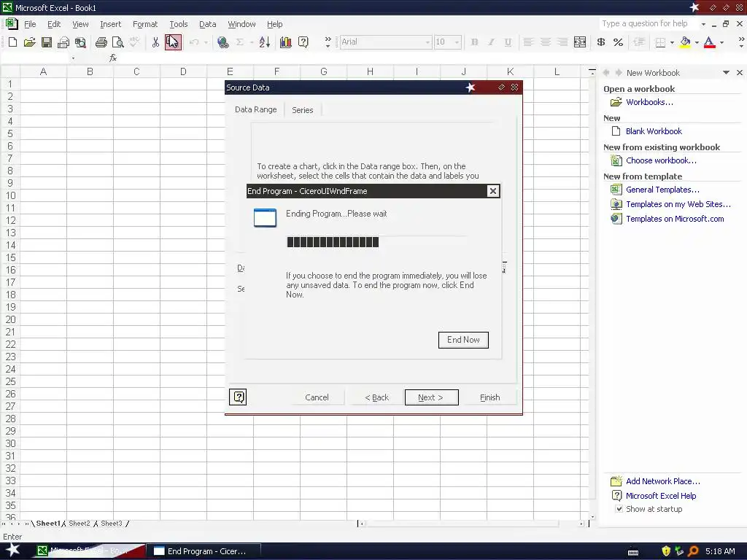This screenshot has width=747, height=560.
Task: Switch to End Program taskbar item
Action: (x=204, y=551)
